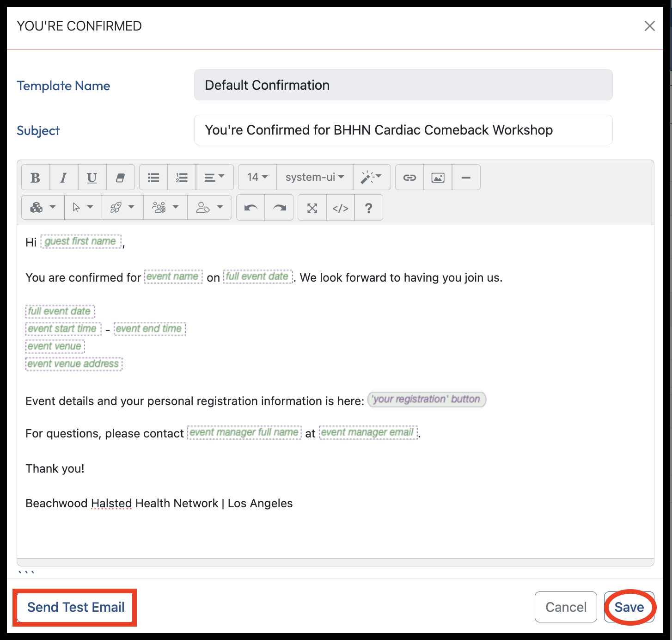Open the paragraph alignment dropdown
The image size is (672, 640).
tap(214, 177)
